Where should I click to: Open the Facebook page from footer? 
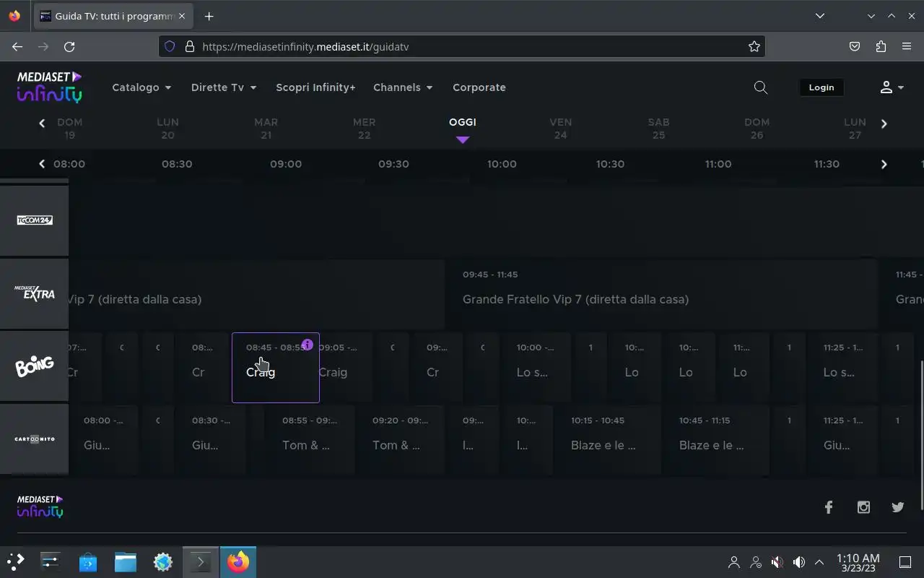tap(829, 507)
